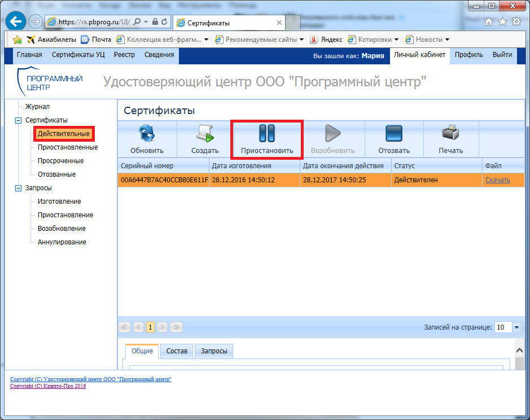This screenshot has height=420, width=530.
Task: Click page 1 in the pagination
Action: pyautogui.click(x=150, y=327)
